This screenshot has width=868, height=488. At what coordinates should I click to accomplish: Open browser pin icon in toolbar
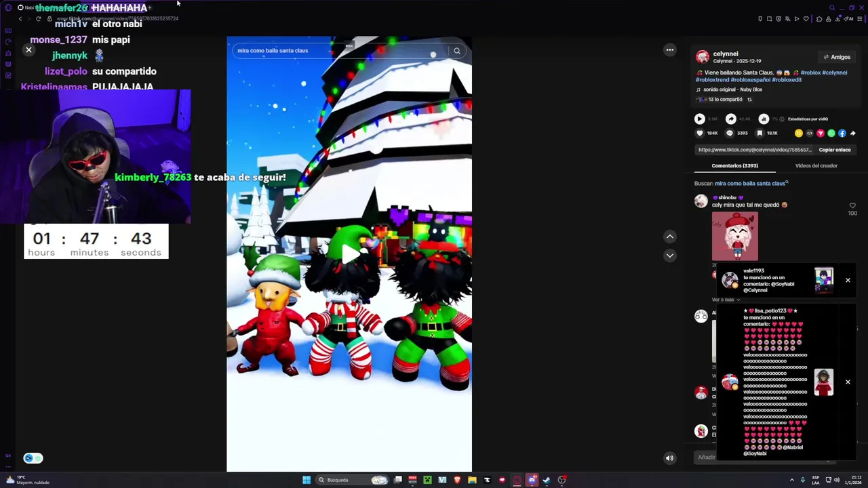tap(760, 19)
